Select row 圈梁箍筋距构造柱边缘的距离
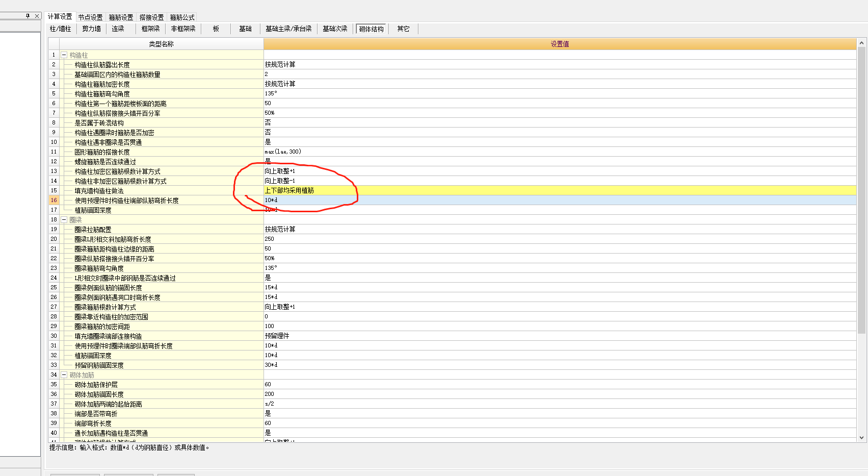This screenshot has width=868, height=476. pyautogui.click(x=114, y=249)
